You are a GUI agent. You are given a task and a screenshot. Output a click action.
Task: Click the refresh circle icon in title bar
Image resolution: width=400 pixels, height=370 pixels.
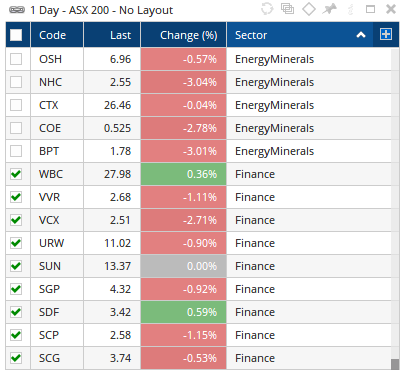(x=267, y=9)
